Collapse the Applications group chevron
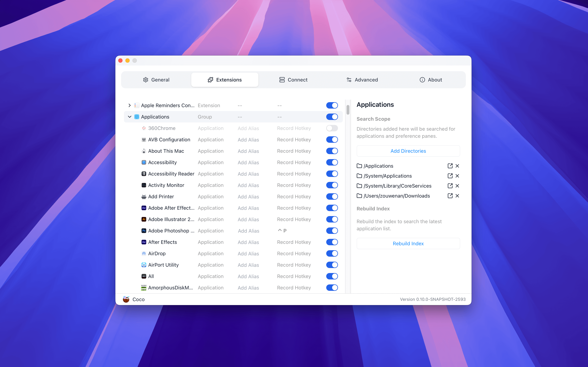The image size is (588, 367). click(x=129, y=117)
